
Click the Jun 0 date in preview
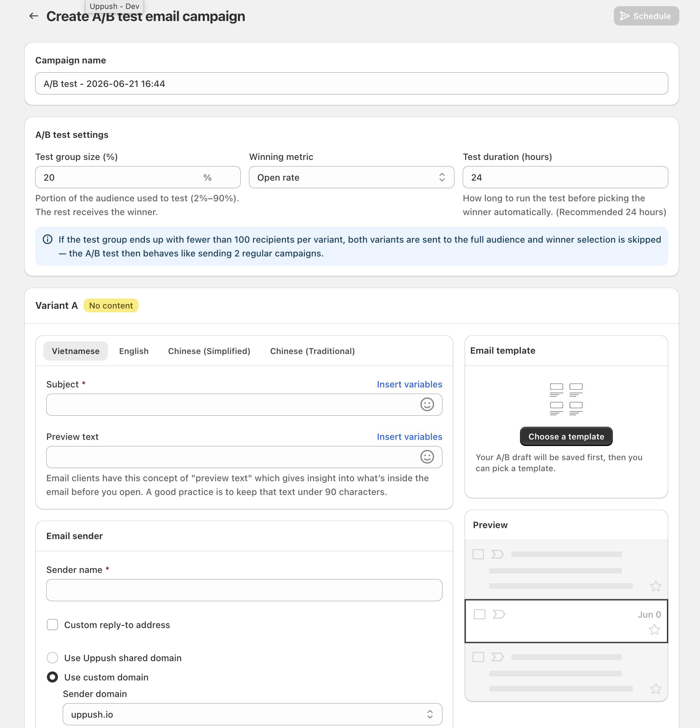[649, 615]
